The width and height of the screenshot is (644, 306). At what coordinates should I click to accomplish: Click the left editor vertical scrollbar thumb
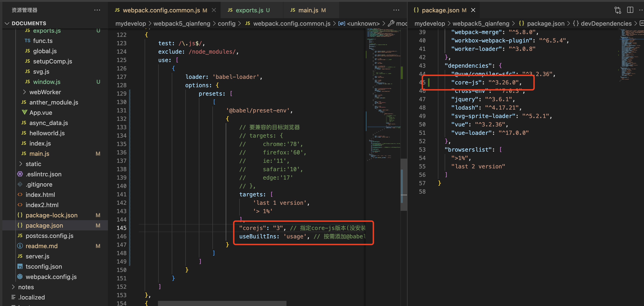click(x=404, y=185)
